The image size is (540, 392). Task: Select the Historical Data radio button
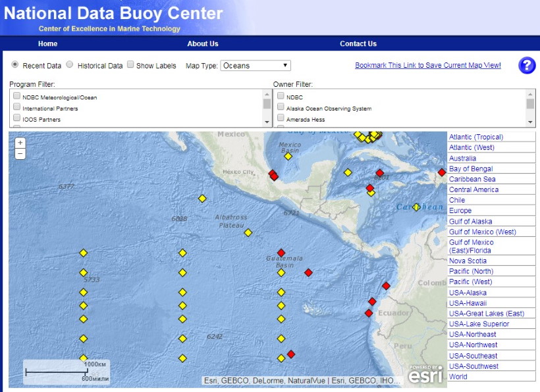[x=70, y=65]
